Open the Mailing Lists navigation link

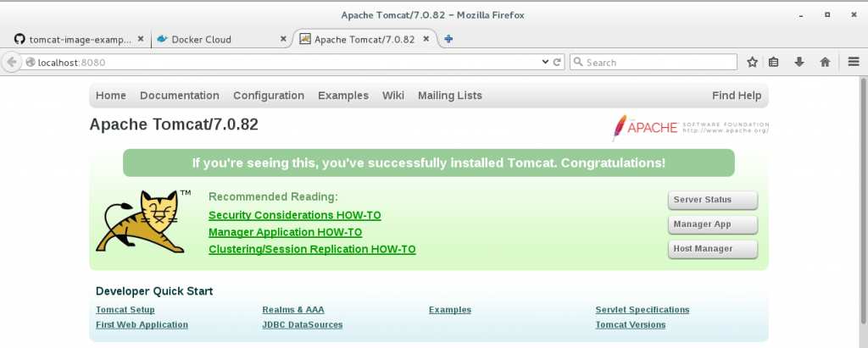(x=450, y=96)
